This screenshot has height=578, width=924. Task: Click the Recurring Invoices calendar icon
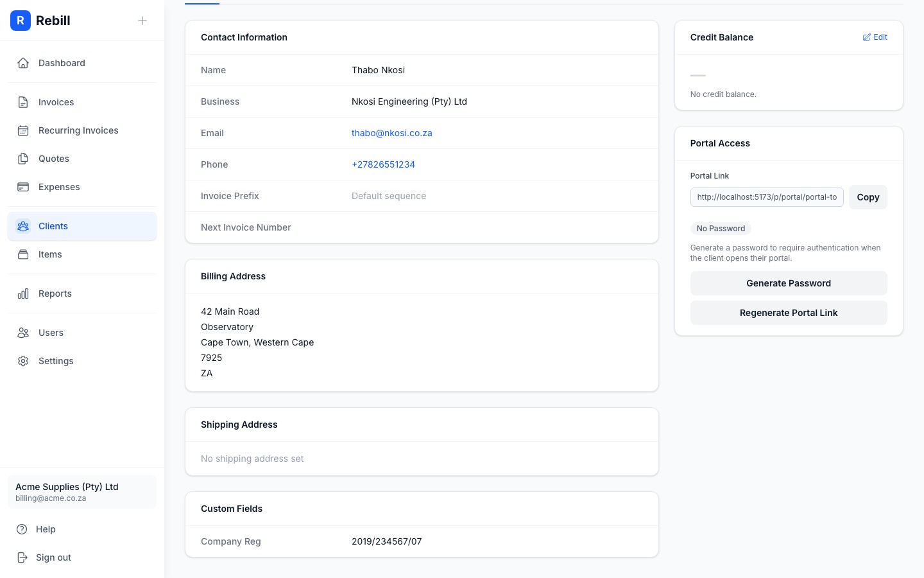tap(23, 130)
